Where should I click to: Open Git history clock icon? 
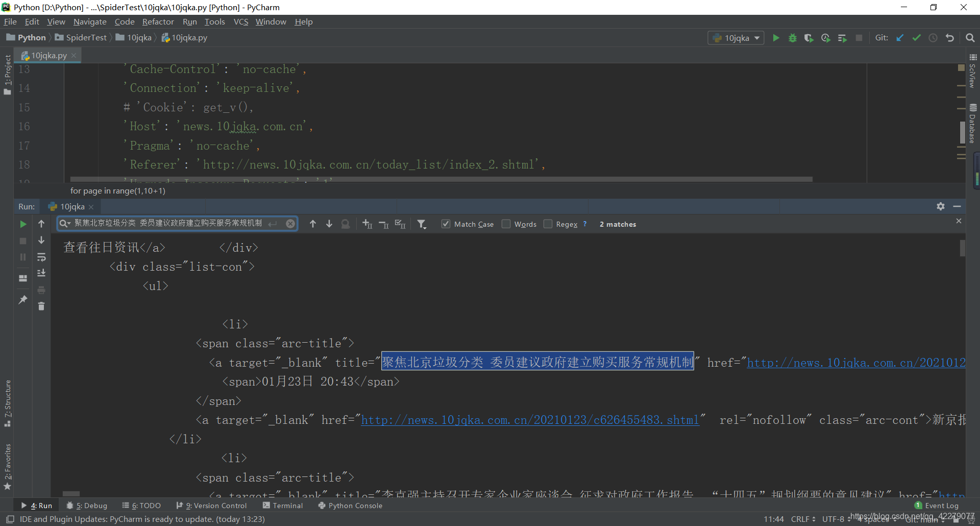pos(933,38)
